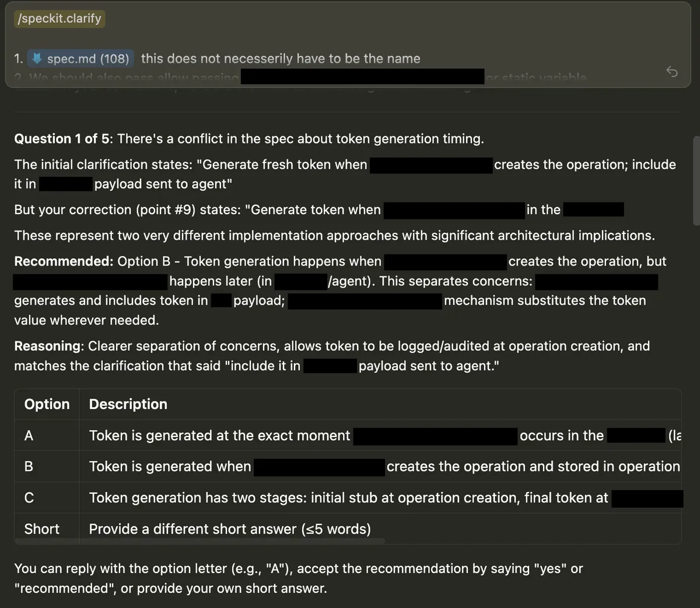Choose the Short answer row
The height and width of the screenshot is (608, 700).
pos(41,529)
